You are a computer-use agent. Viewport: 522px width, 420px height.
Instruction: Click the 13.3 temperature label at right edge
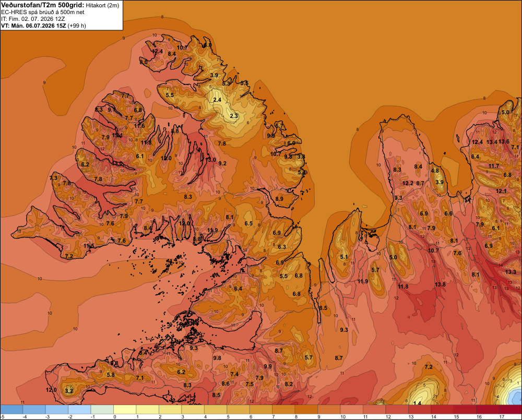click(511, 272)
